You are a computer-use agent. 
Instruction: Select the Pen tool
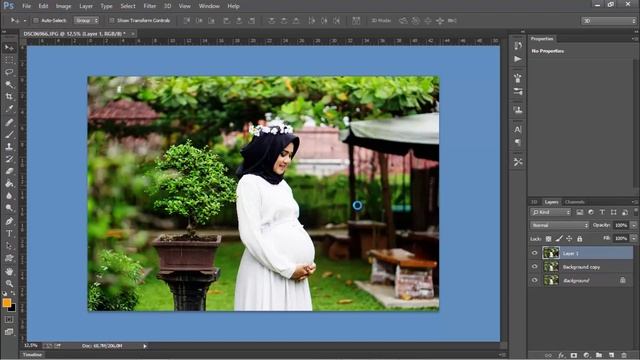point(9,221)
